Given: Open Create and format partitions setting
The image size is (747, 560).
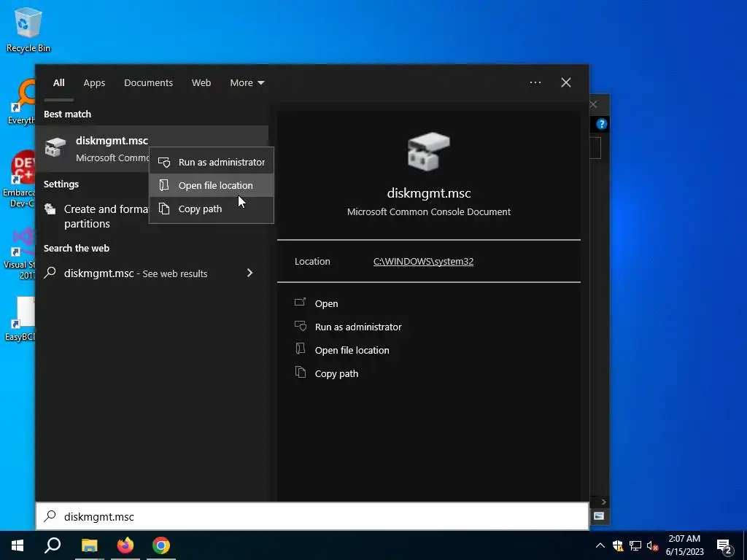Looking at the screenshot, I should [x=106, y=216].
